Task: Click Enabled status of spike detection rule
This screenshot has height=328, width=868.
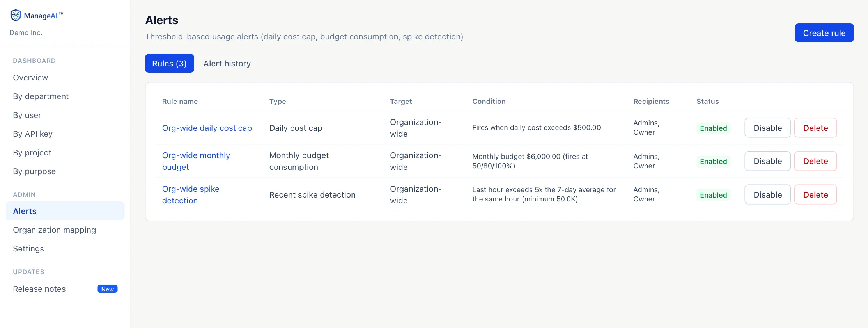Action: coord(713,195)
